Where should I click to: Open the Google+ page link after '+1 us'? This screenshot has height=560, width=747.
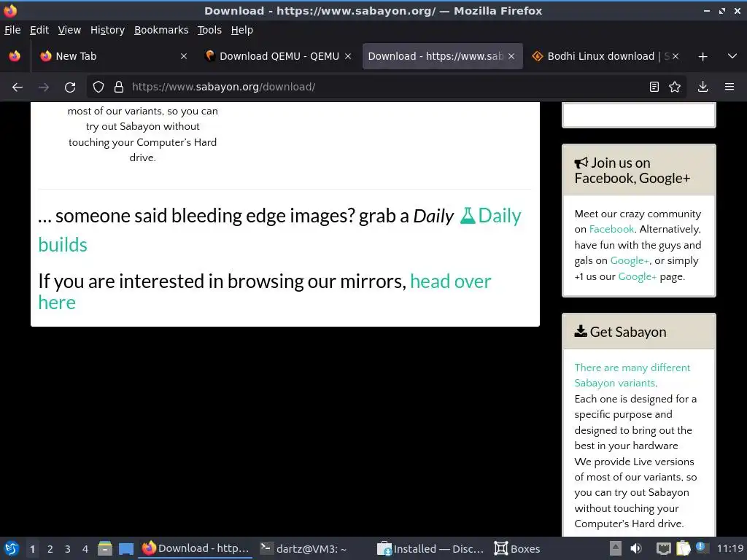tap(637, 276)
